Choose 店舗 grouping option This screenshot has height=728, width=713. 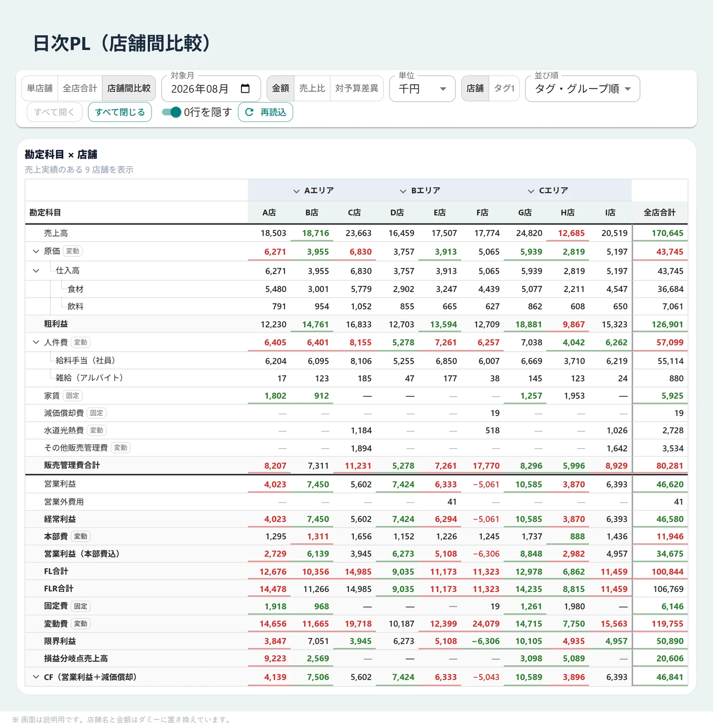coord(475,88)
